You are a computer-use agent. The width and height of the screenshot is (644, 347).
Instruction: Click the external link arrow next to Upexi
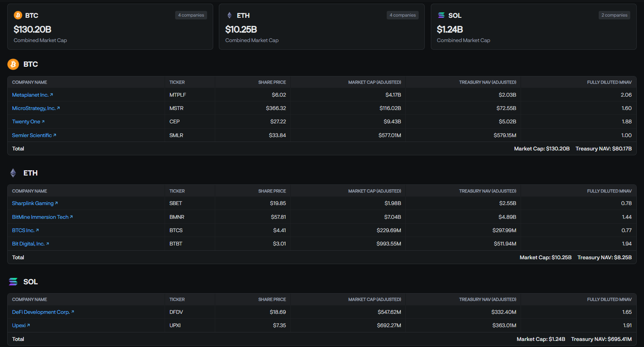pyautogui.click(x=28, y=326)
